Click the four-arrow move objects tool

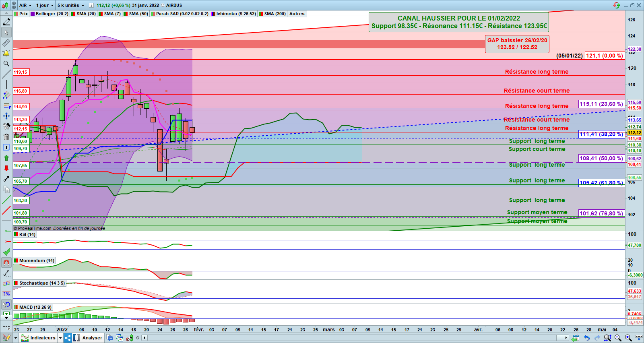6,116
